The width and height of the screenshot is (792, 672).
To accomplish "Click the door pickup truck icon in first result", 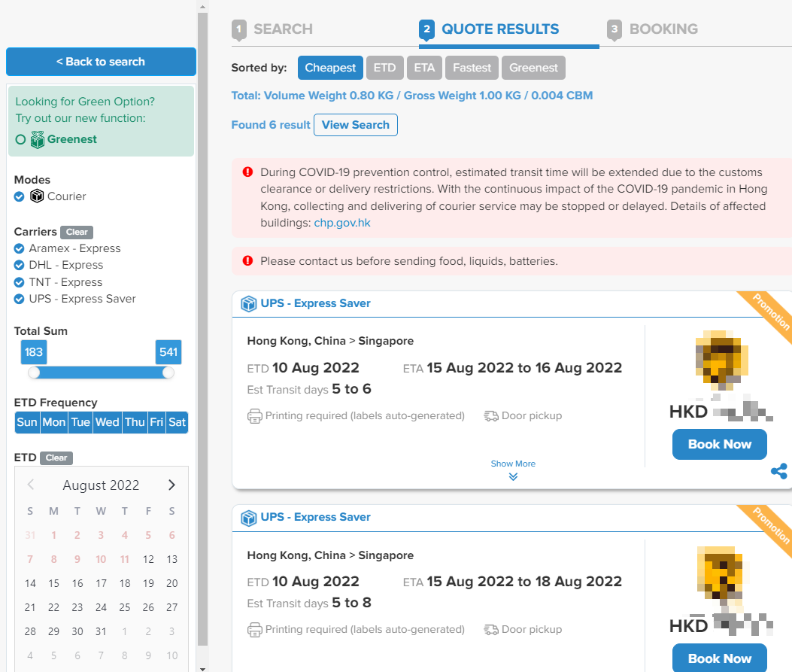I will pyautogui.click(x=491, y=416).
